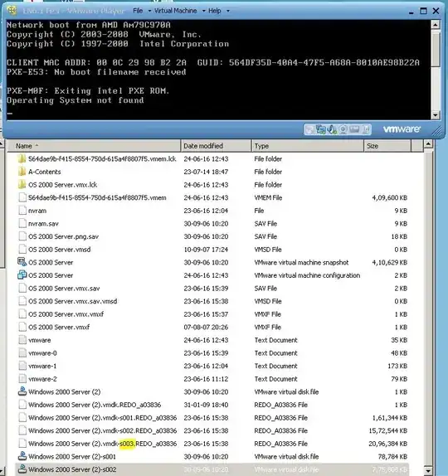Viewport: 448px width, 476px height.
Task: Sort files by the Date modified column
Action: pos(216,146)
